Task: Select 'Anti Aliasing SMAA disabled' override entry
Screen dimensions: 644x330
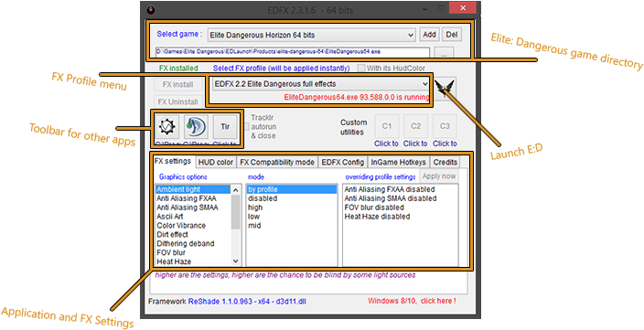Action: 401,198
